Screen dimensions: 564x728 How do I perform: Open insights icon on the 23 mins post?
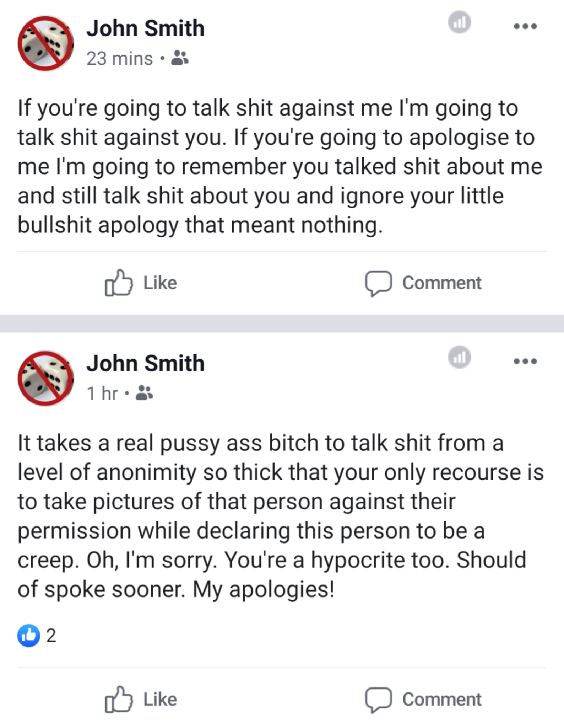click(459, 22)
